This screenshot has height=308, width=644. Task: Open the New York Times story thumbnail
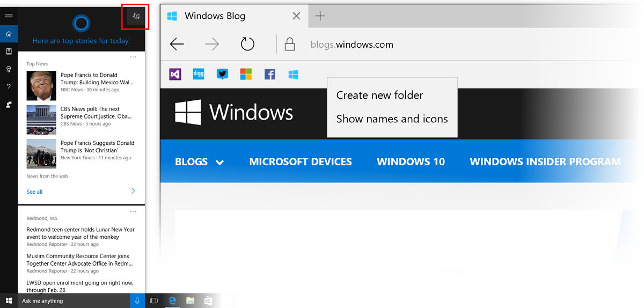pos(41,153)
